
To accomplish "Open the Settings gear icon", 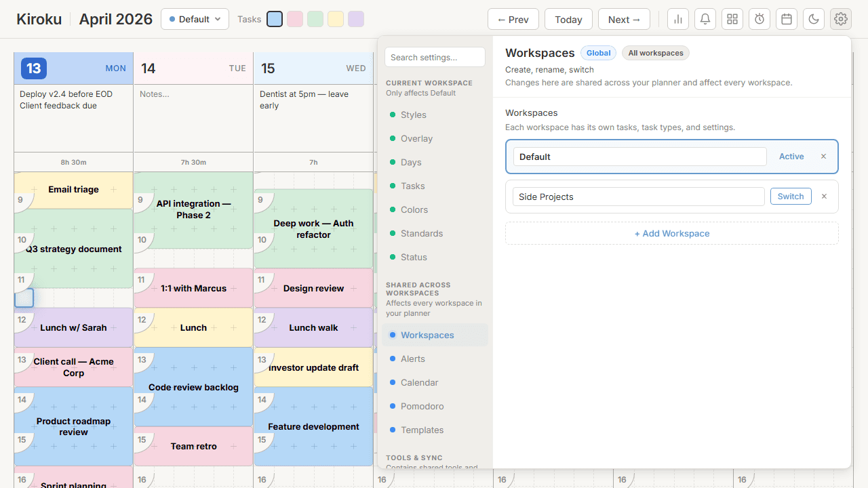I will 840,19.
